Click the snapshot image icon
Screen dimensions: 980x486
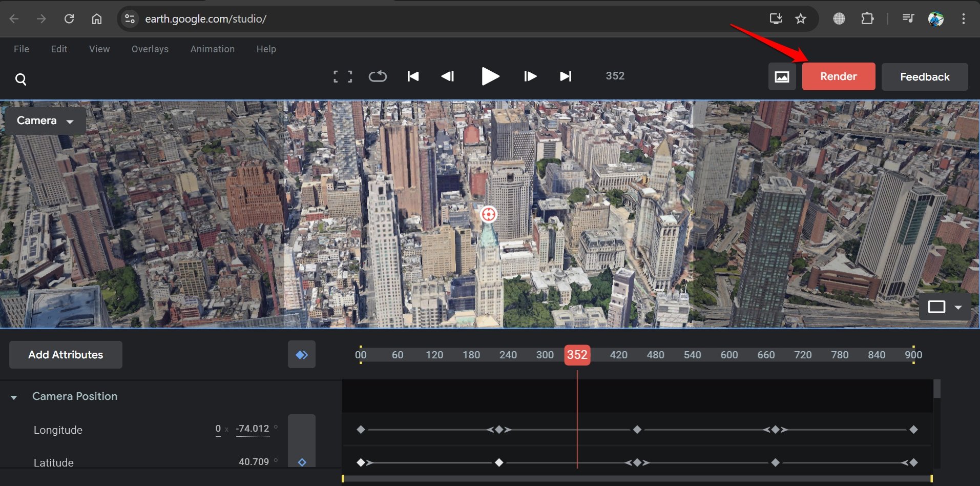(782, 77)
